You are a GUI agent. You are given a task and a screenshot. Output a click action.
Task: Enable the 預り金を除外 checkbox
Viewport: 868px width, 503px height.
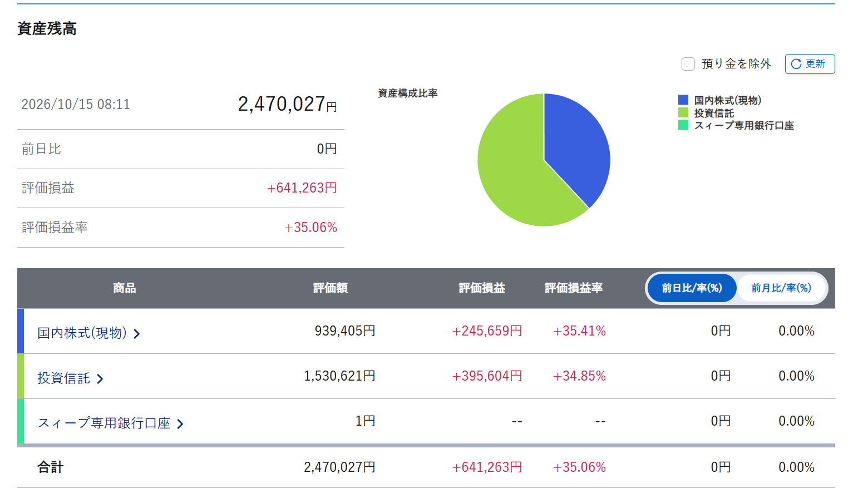click(x=688, y=64)
